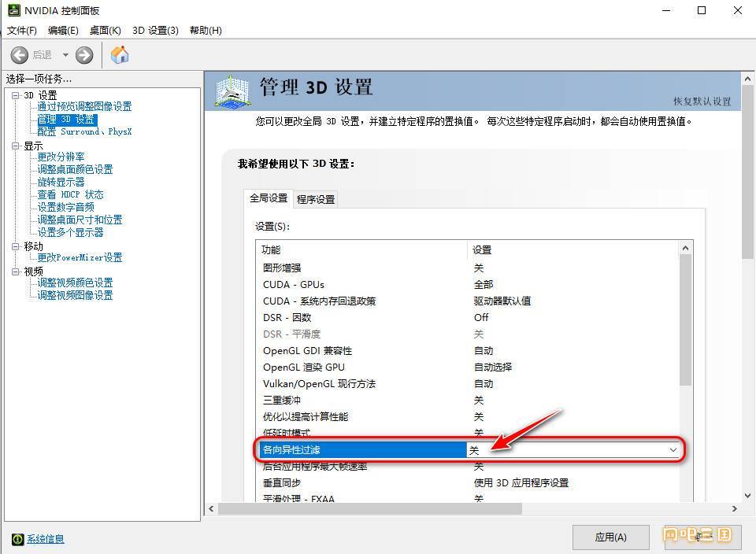This screenshot has width=756, height=554.
Task: Click the Back arrow icon
Action: click(19, 55)
